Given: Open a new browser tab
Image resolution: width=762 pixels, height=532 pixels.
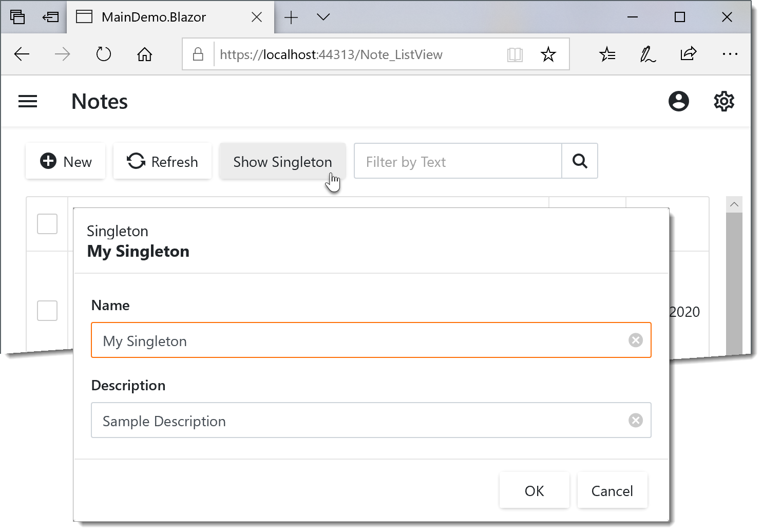Looking at the screenshot, I should (291, 17).
